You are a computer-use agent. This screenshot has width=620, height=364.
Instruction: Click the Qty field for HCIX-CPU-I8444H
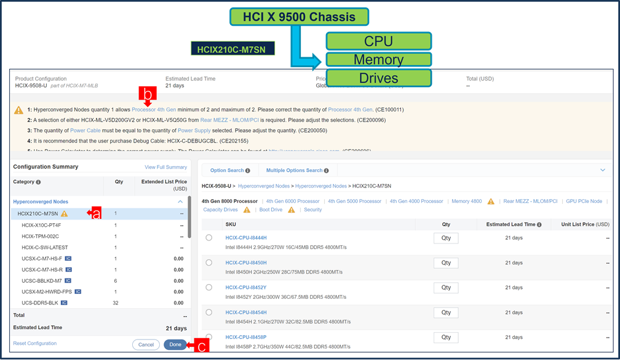pyautogui.click(x=446, y=239)
